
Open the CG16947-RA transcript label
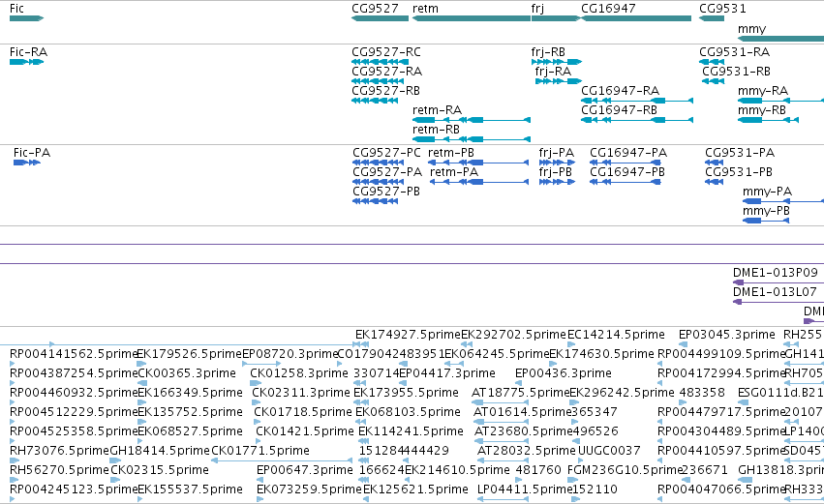click(x=620, y=91)
